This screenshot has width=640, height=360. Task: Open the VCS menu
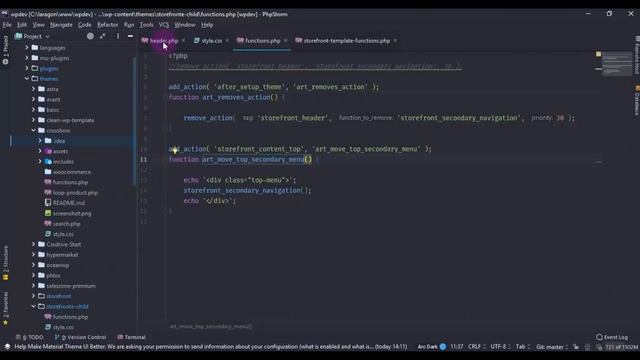pyautogui.click(x=164, y=25)
